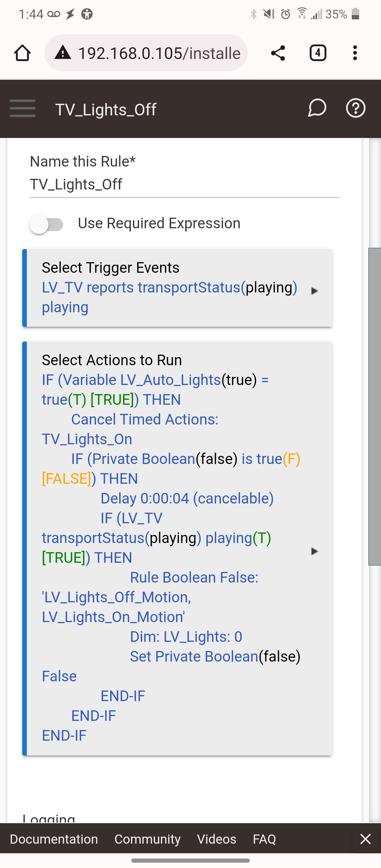This screenshot has width=381, height=868.
Task: Tap the browser home icon
Action: tap(22, 53)
